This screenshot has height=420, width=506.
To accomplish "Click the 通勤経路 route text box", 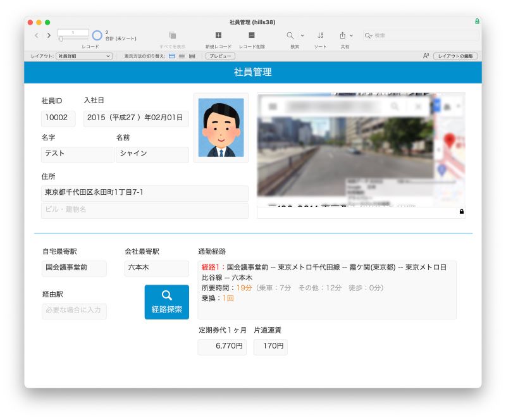I will [327, 290].
